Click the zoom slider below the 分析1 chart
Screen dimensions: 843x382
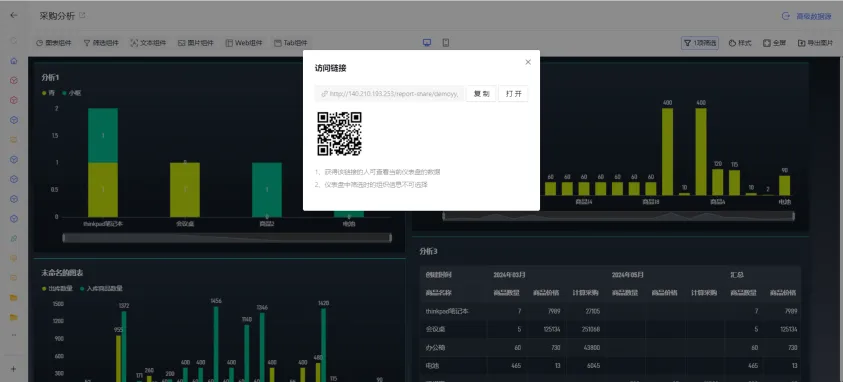click(227, 237)
